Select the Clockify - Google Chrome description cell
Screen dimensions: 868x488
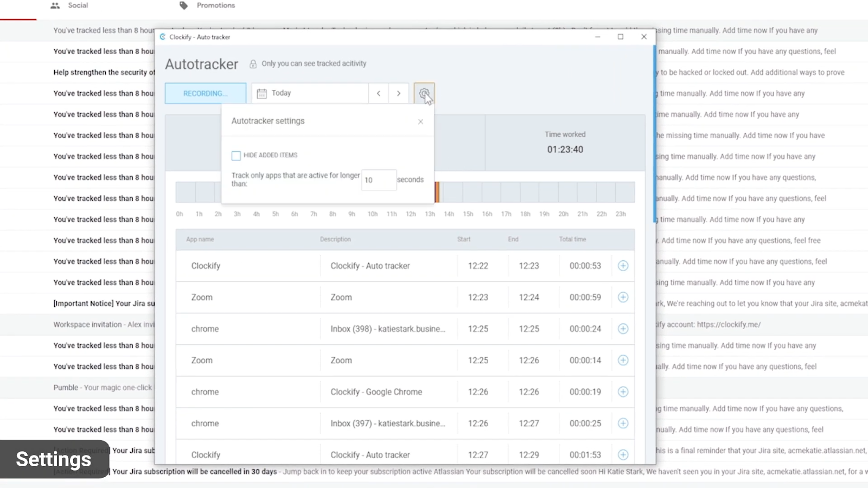click(376, 391)
